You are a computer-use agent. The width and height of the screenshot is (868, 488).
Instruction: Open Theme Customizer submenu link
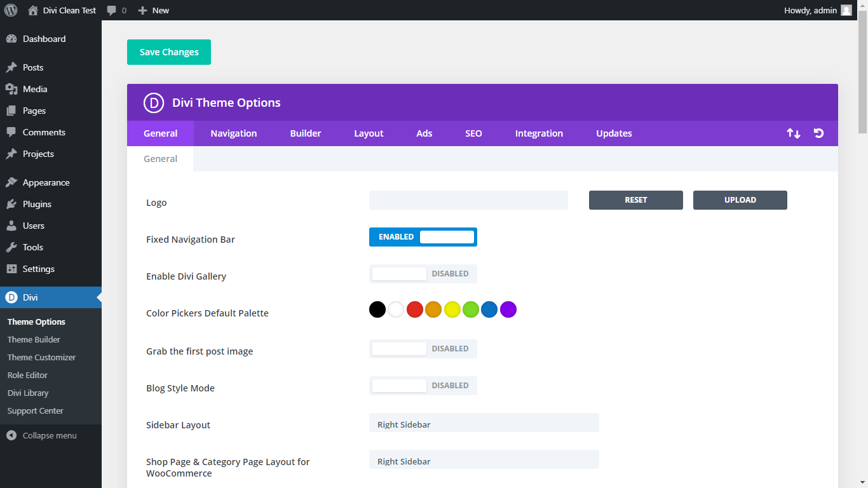point(41,357)
